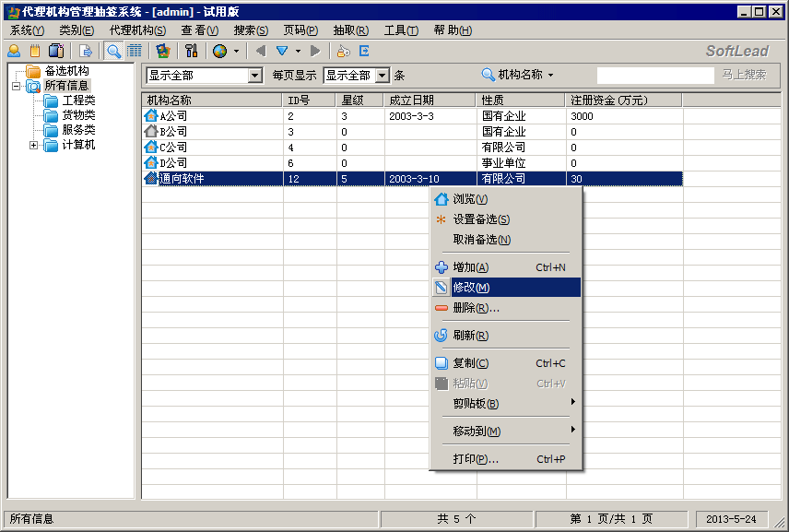Click the document export arrow icon

pyautogui.click(x=86, y=51)
